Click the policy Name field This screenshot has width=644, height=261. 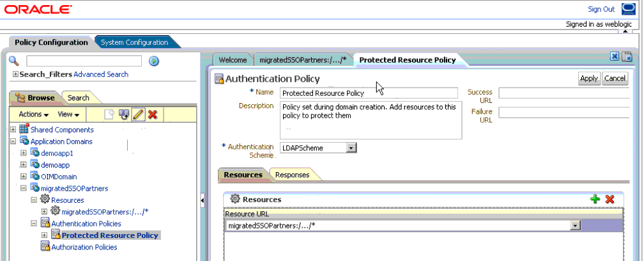click(x=369, y=93)
